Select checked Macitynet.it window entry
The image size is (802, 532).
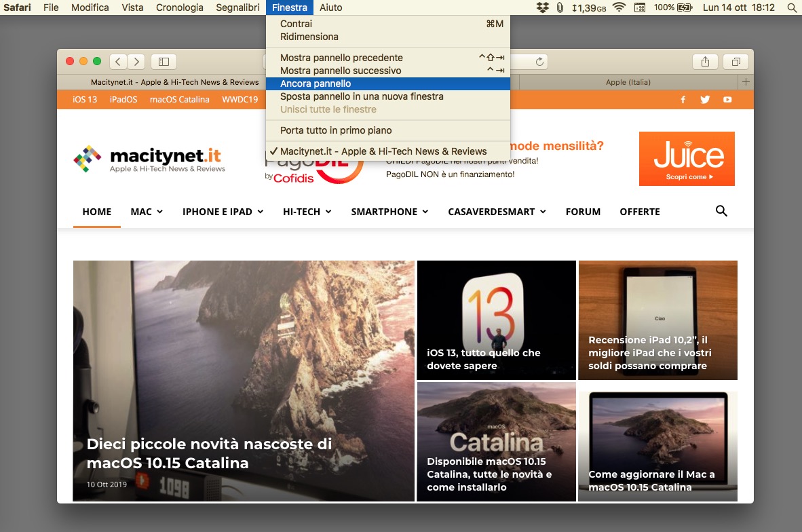point(387,151)
